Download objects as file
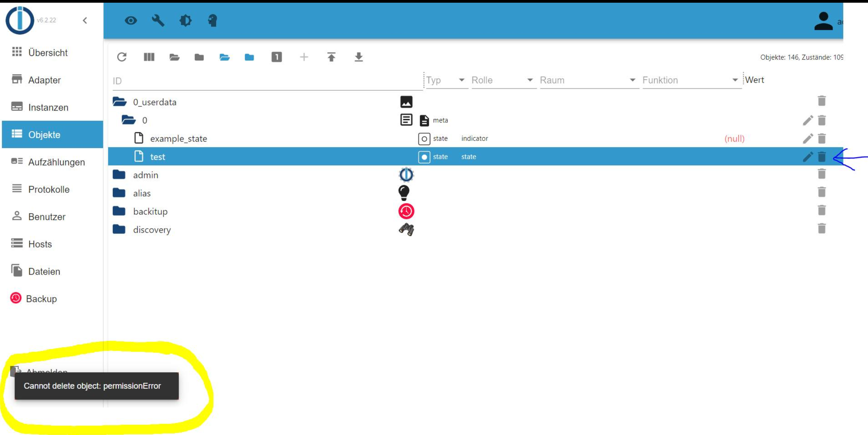The width and height of the screenshot is (868, 435). [358, 57]
